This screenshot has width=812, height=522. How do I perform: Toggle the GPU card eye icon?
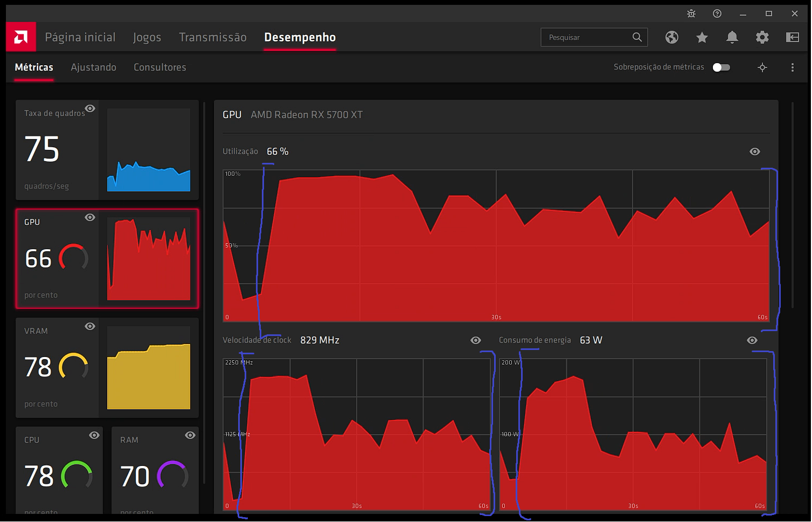[90, 217]
